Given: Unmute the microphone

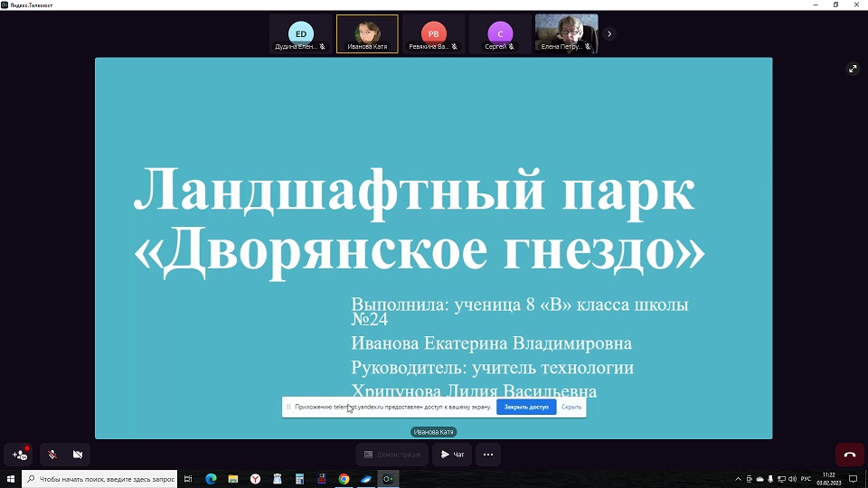Looking at the screenshot, I should [x=52, y=455].
